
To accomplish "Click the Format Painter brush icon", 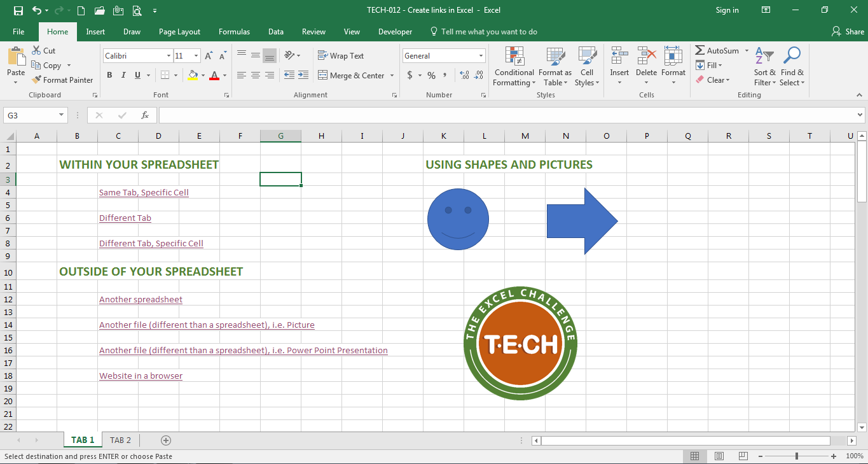I will [36, 80].
